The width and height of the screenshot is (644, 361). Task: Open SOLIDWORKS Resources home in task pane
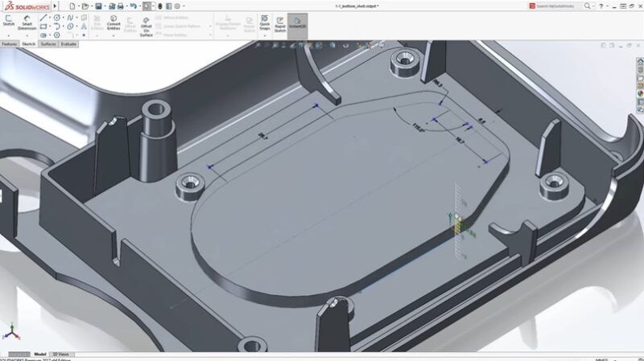(x=640, y=62)
